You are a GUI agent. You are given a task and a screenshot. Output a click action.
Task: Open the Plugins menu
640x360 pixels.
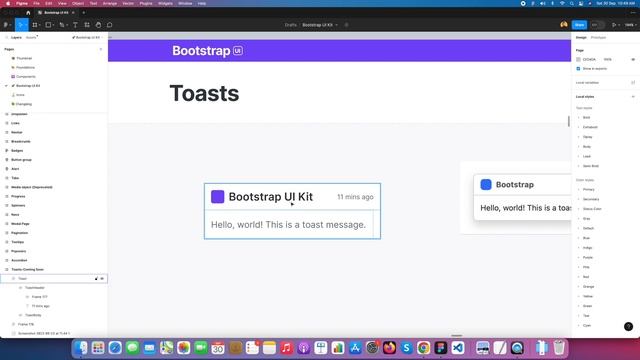click(x=146, y=3)
